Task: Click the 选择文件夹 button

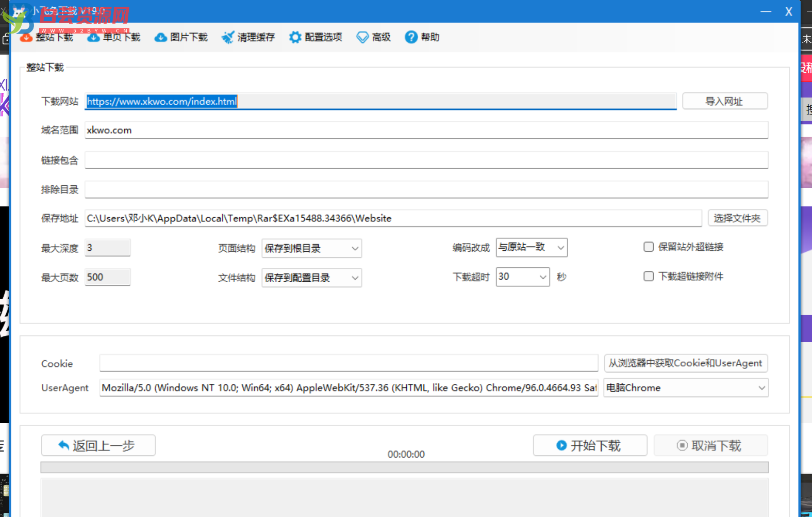Action: [x=737, y=218]
